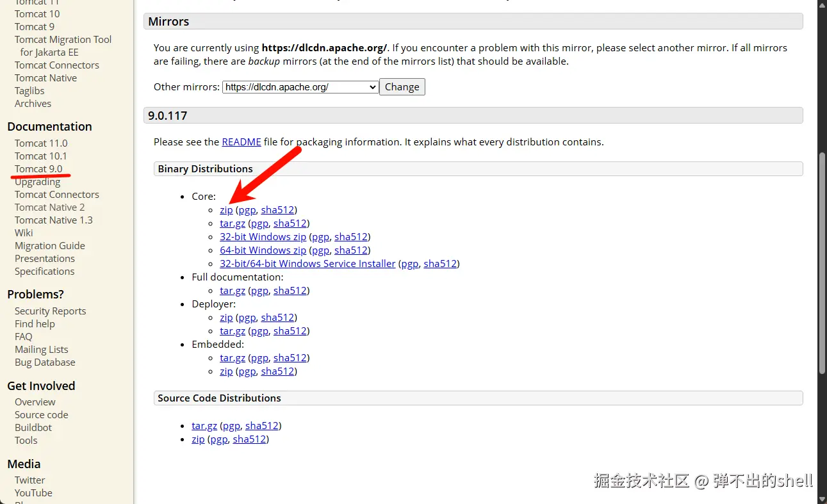The height and width of the screenshot is (504, 827).
Task: Open Tomcat 10.1 documentation
Action: coord(41,156)
